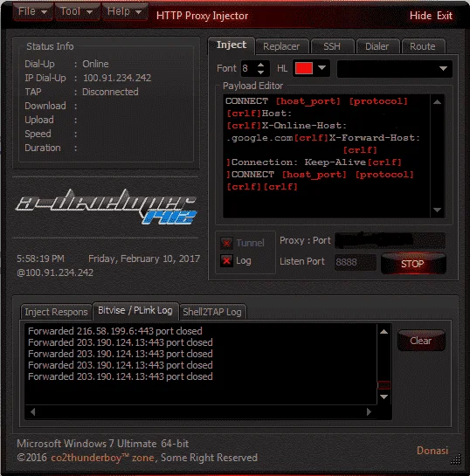Toggle the Log checkbox
Viewport: 470px width, 476px height.
point(226,260)
